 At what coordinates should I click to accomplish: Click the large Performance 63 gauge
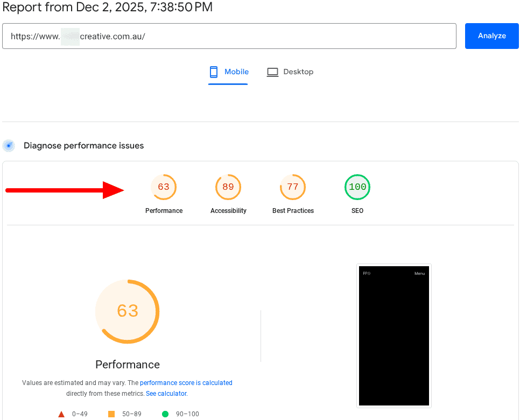click(x=128, y=311)
